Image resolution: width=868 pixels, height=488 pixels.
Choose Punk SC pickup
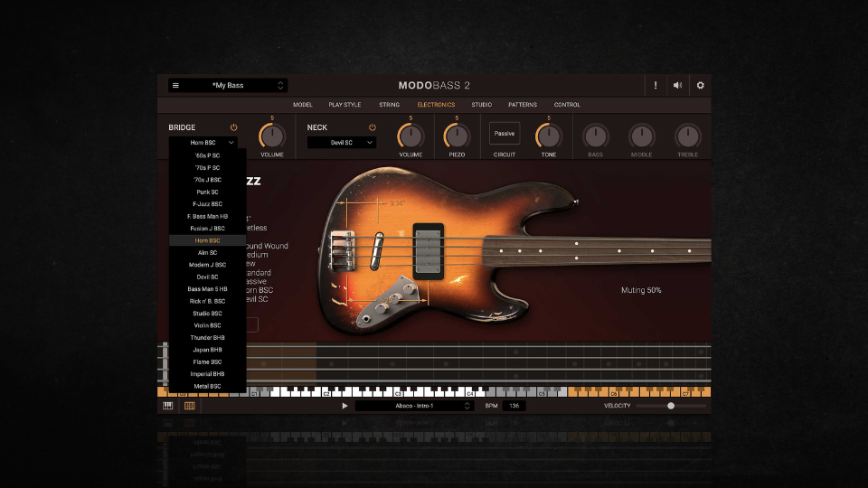(x=207, y=192)
